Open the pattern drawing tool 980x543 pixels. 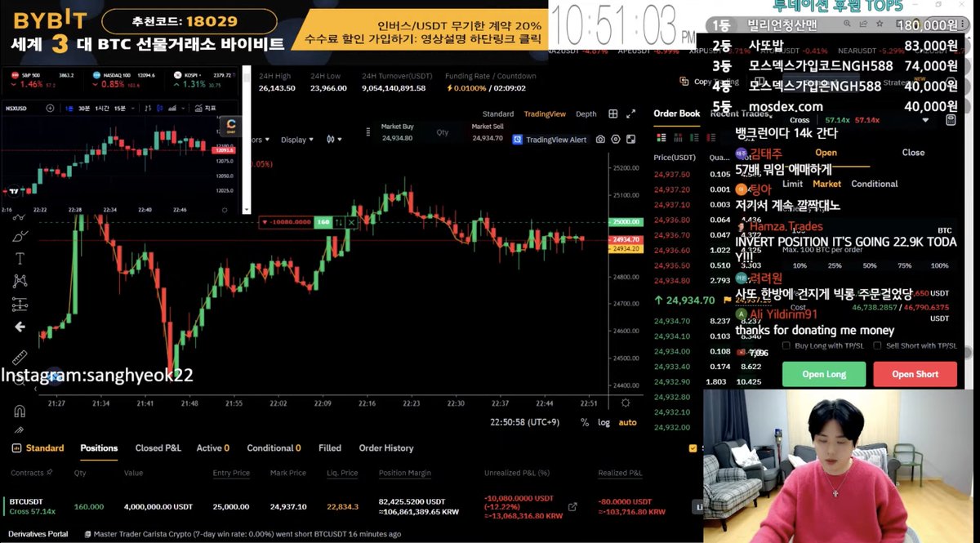pos(20,281)
